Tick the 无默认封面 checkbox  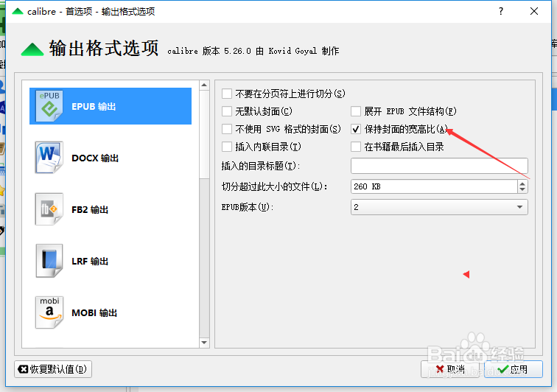point(227,111)
